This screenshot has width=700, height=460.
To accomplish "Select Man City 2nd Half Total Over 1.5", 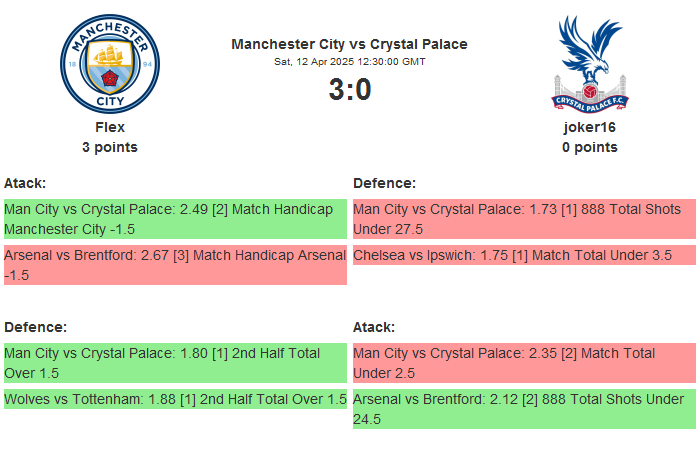I will coord(174,363).
